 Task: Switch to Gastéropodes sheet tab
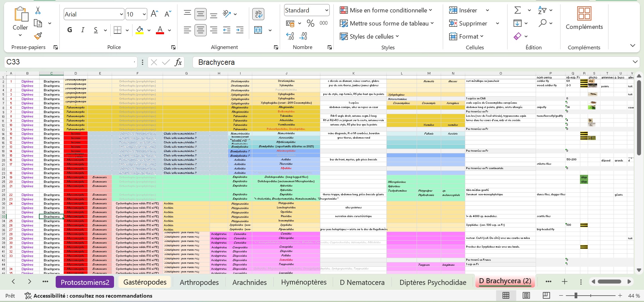tap(145, 282)
